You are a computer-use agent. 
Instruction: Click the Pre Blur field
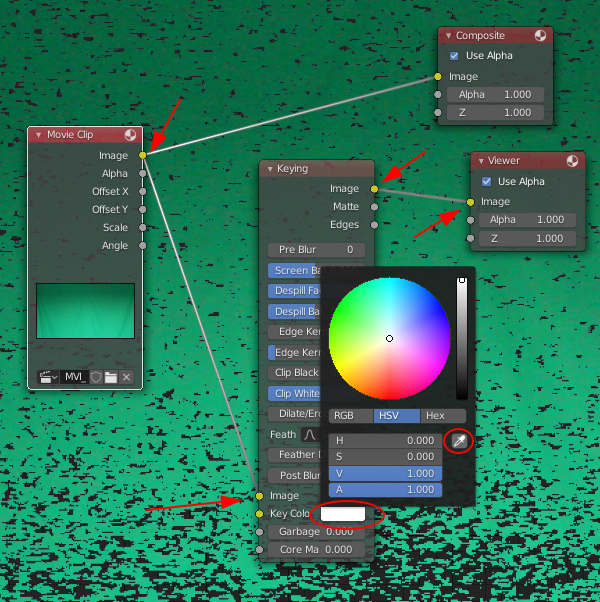coord(315,249)
